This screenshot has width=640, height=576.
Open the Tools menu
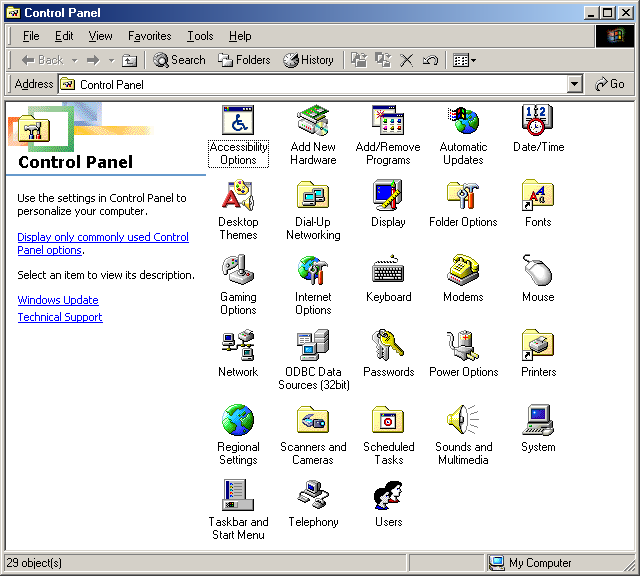pos(200,36)
